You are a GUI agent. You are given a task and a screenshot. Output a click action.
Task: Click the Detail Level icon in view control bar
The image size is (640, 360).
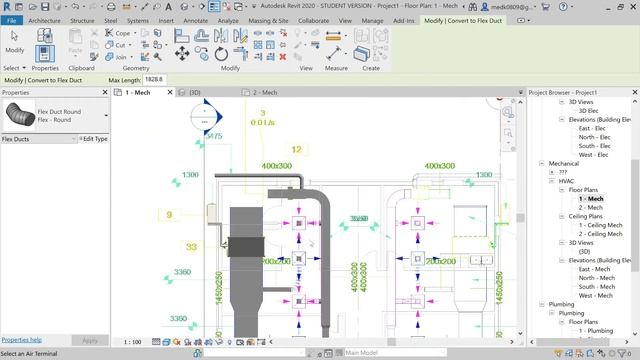coord(156,342)
